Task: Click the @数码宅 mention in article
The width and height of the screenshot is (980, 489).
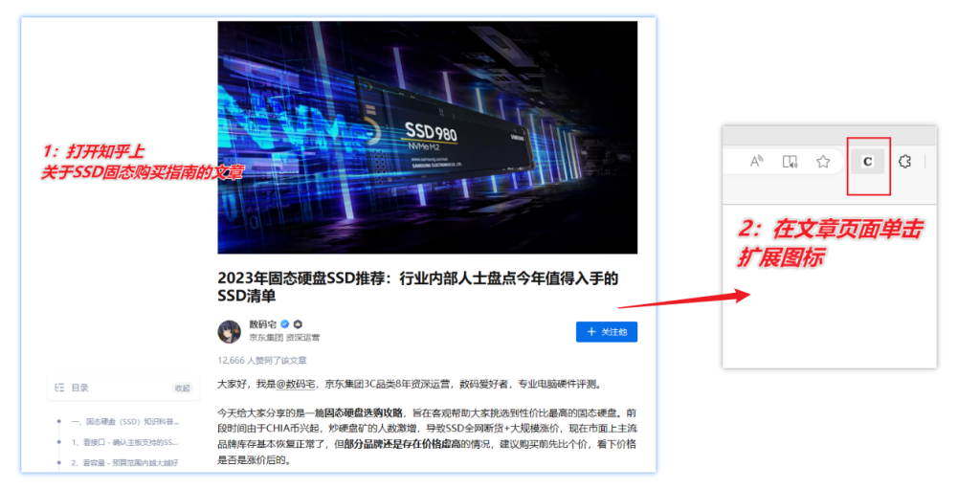Action: [x=295, y=384]
